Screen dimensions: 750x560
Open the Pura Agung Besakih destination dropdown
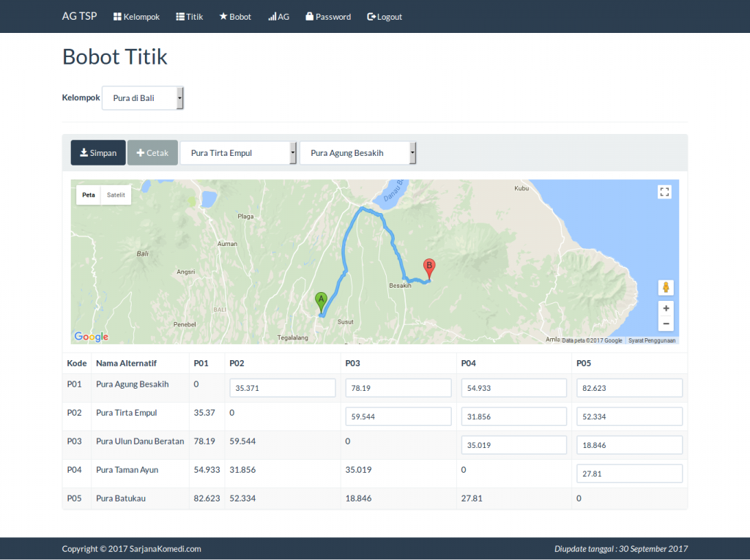pyautogui.click(x=357, y=152)
